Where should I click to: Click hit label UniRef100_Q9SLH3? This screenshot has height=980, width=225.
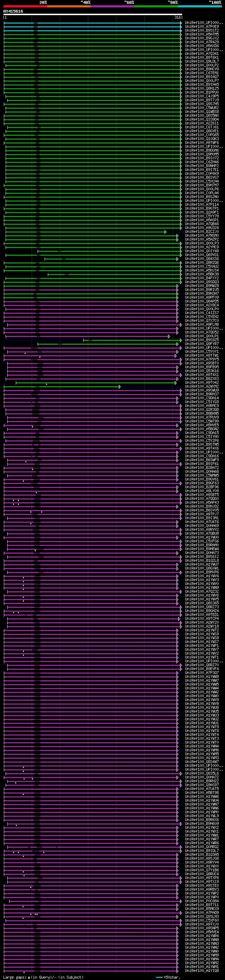click(202, 916)
